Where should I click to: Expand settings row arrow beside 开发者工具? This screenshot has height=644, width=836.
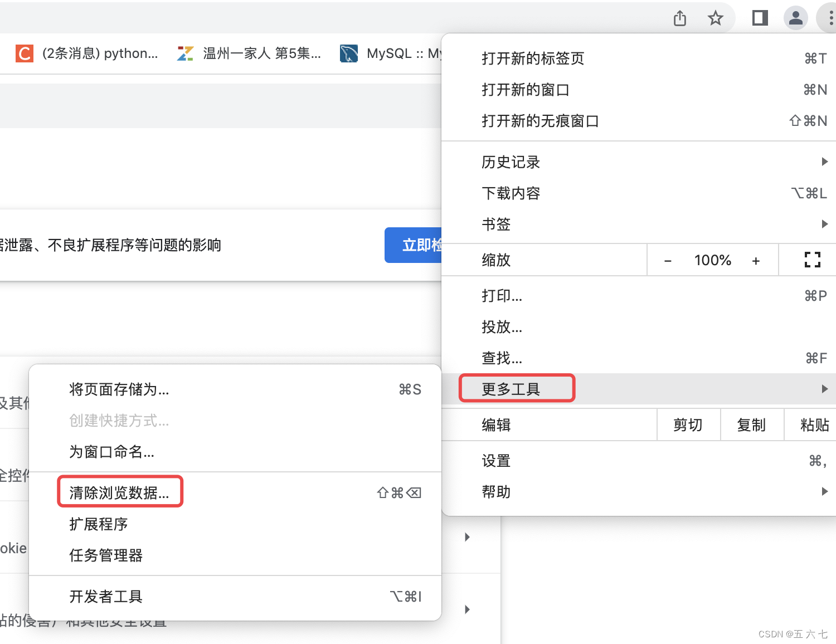coord(468,609)
